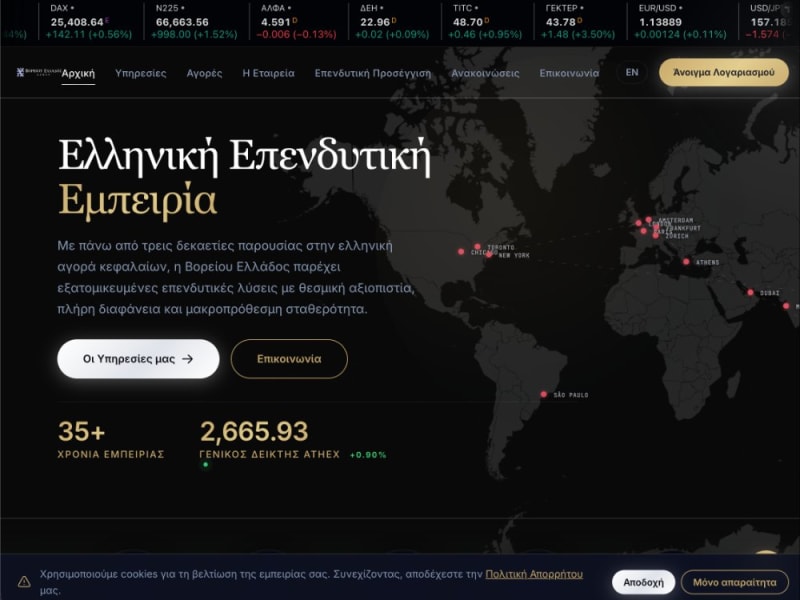Image resolution: width=800 pixels, height=600 pixels.
Task: Open the Αρχική navigation tab
Action: [78, 73]
